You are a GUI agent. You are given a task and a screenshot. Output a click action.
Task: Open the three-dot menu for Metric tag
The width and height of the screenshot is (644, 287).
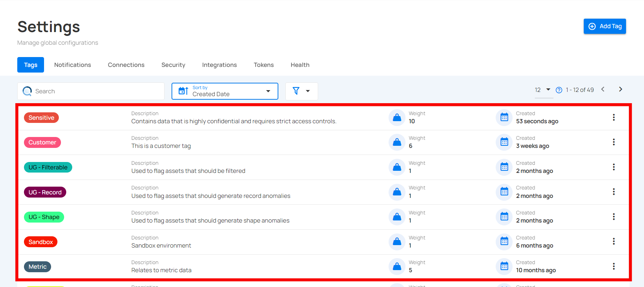pyautogui.click(x=614, y=266)
